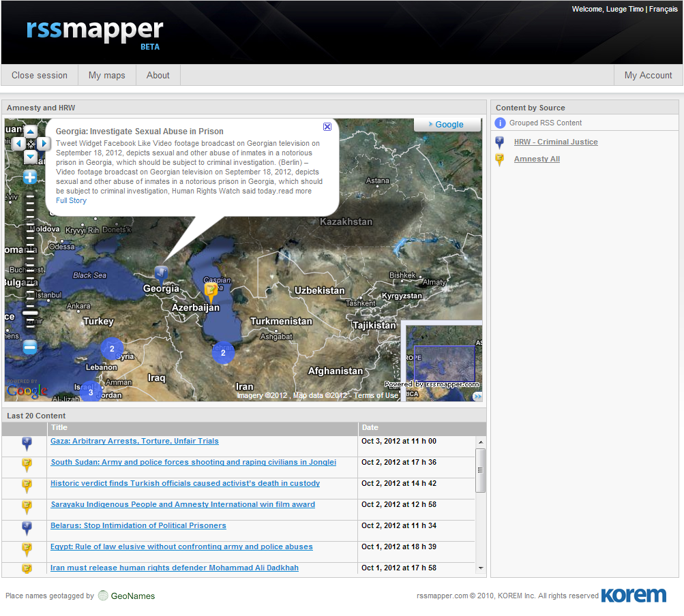The width and height of the screenshot is (684, 616).
Task: Click the pin icon on Gaza row
Action: point(27,444)
